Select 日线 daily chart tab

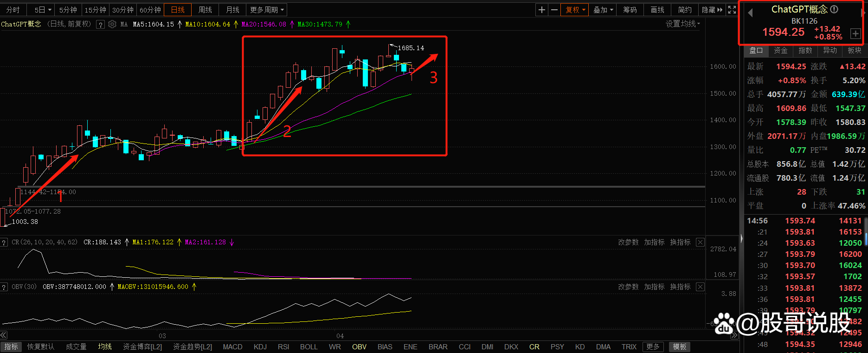178,10
